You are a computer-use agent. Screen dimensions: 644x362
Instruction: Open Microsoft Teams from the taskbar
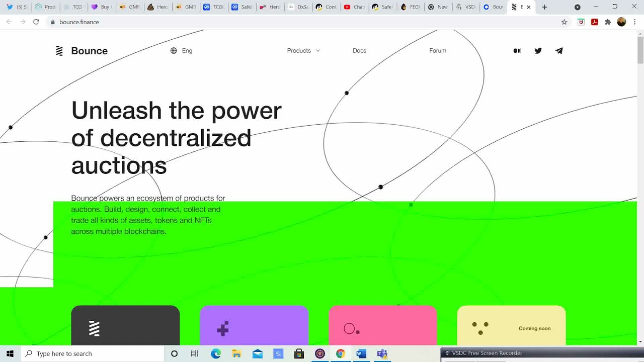(x=382, y=353)
